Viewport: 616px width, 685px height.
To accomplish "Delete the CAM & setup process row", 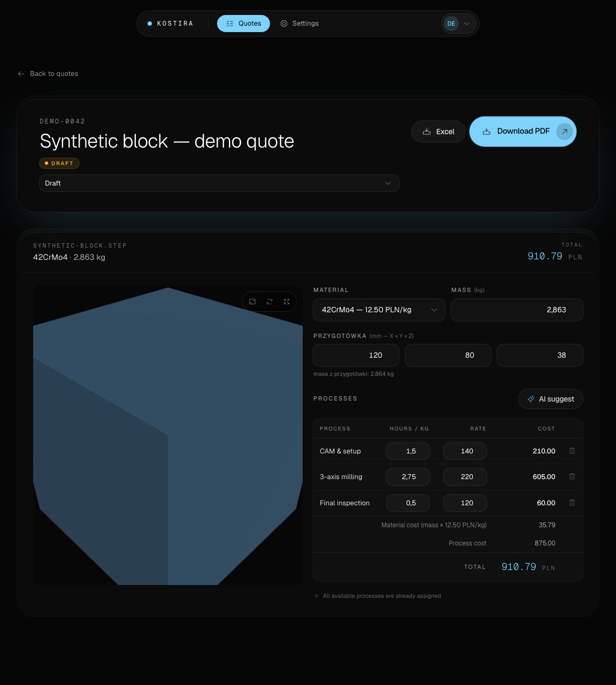I will pos(572,451).
